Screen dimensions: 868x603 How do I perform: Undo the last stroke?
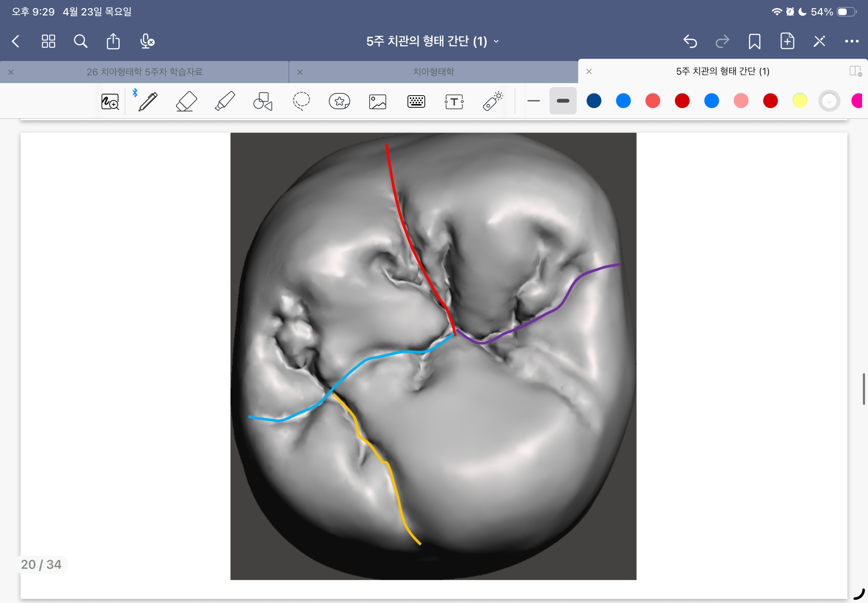pyautogui.click(x=690, y=41)
